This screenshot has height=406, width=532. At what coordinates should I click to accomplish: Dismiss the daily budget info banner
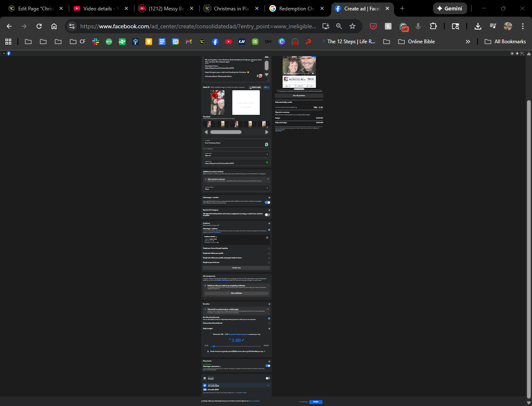coord(268,309)
